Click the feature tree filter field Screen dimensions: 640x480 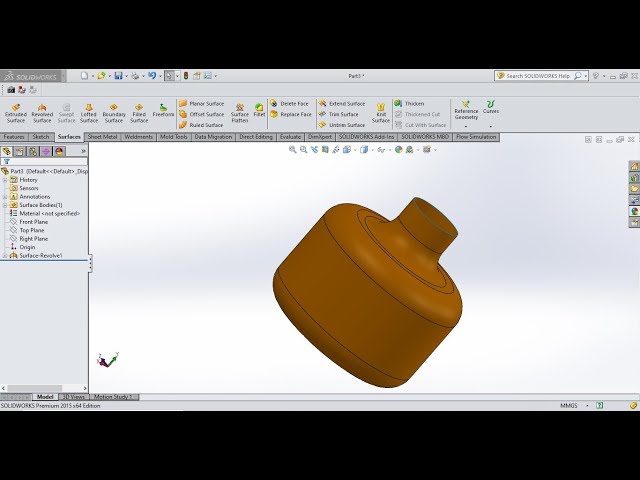(44, 162)
